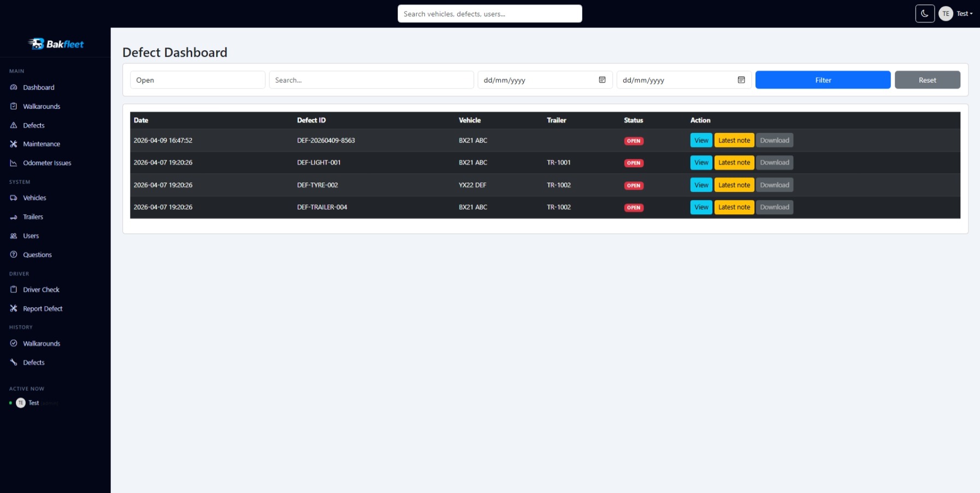Click the Bakfleet logo in the sidebar
980x493 pixels.
click(x=56, y=44)
